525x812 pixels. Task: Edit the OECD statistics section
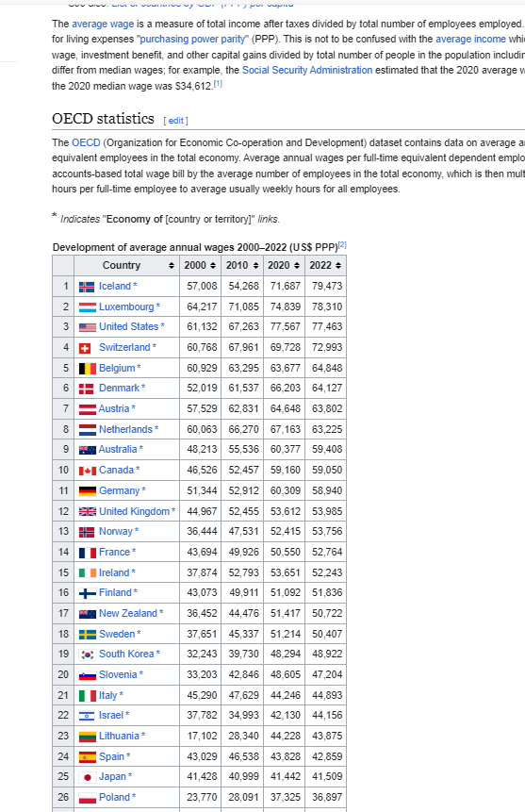[x=175, y=121]
